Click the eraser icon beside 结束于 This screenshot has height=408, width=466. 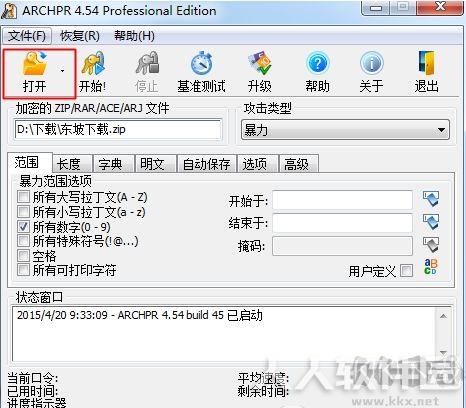coord(431,222)
